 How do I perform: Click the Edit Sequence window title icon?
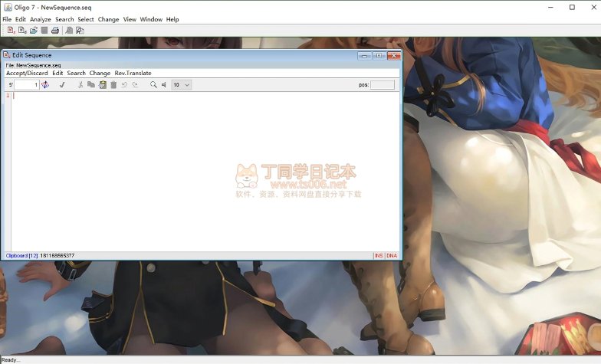click(x=6, y=55)
